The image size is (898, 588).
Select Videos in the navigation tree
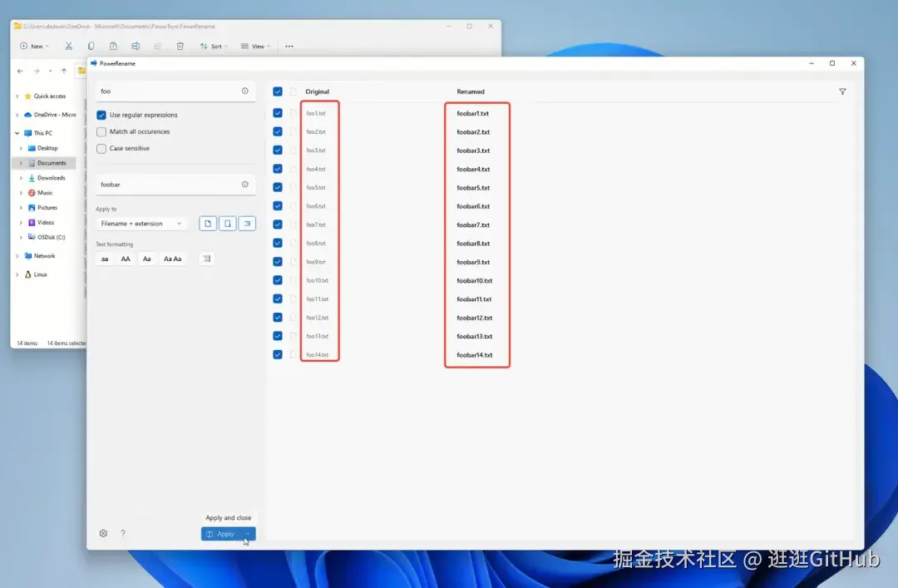(x=46, y=222)
